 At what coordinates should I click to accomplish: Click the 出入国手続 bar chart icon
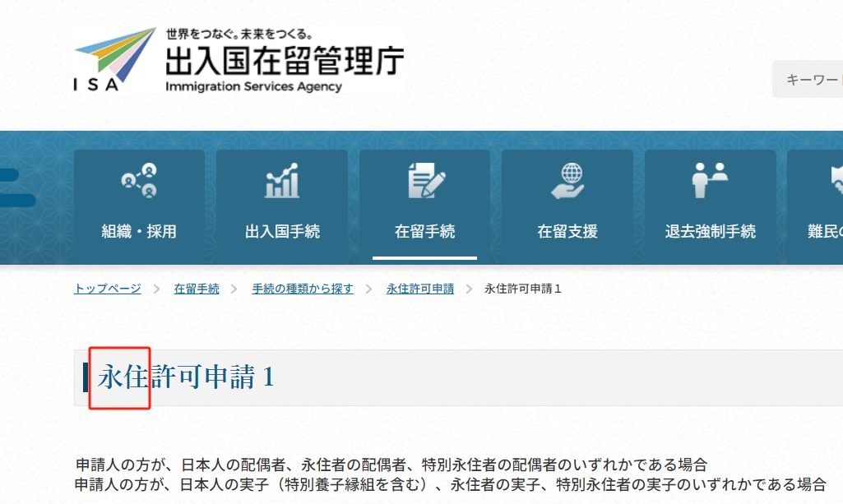[282, 181]
